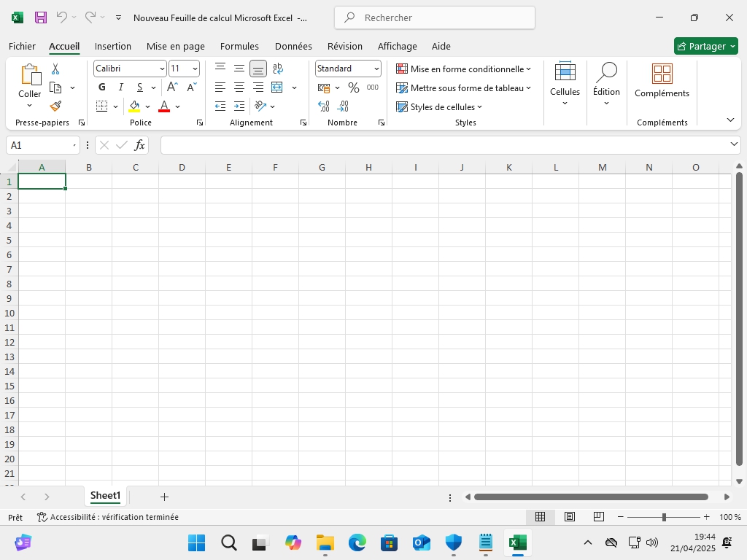Click the Rechercher search box
This screenshot has width=747, height=560.
(435, 17)
